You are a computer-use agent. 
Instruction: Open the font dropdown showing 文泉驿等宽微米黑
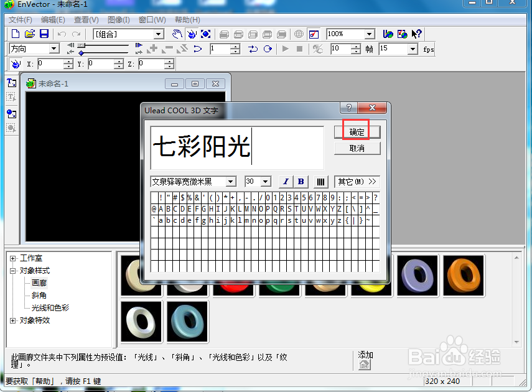(231, 182)
